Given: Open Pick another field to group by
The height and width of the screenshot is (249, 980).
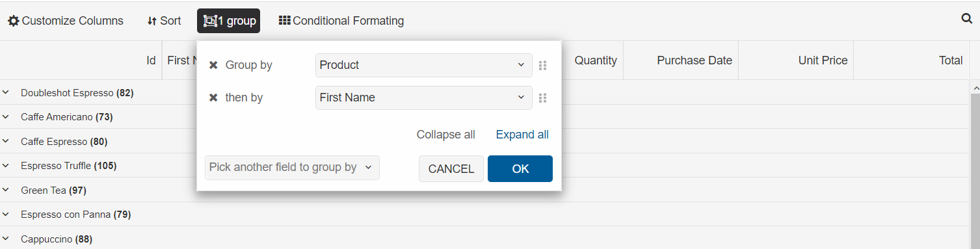Looking at the screenshot, I should coord(292,167).
